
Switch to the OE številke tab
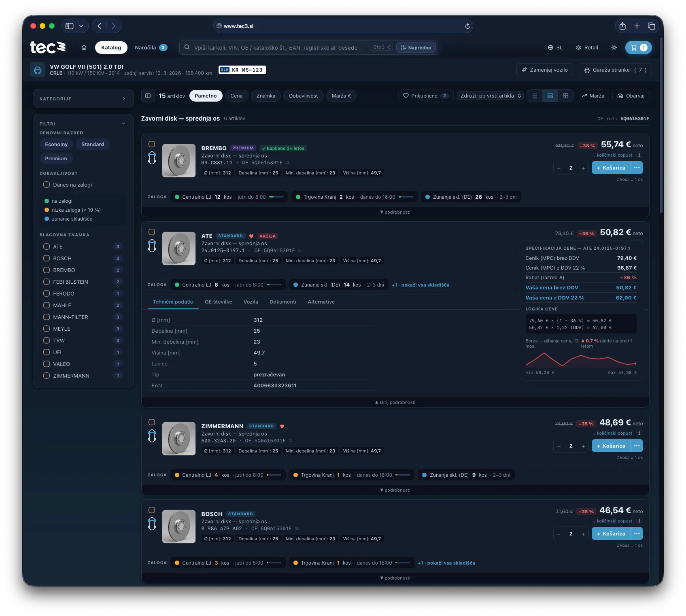219,302
